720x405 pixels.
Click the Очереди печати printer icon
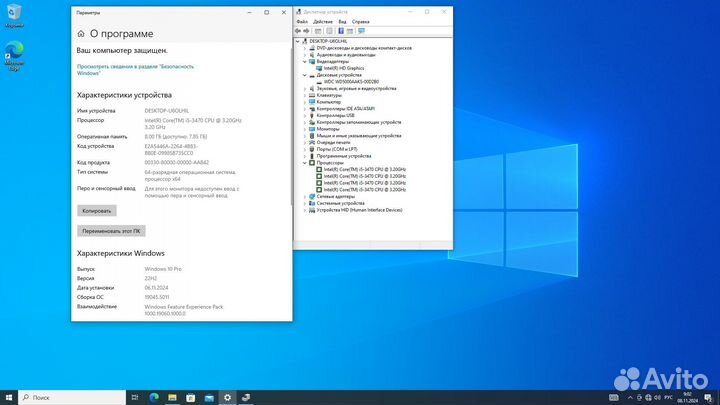coord(312,142)
